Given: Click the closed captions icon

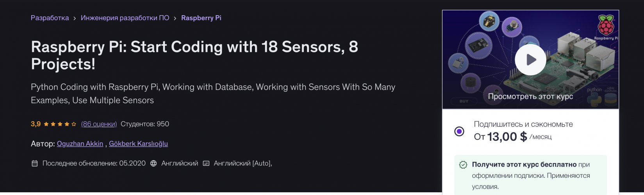Looking at the screenshot, I should tap(206, 163).
